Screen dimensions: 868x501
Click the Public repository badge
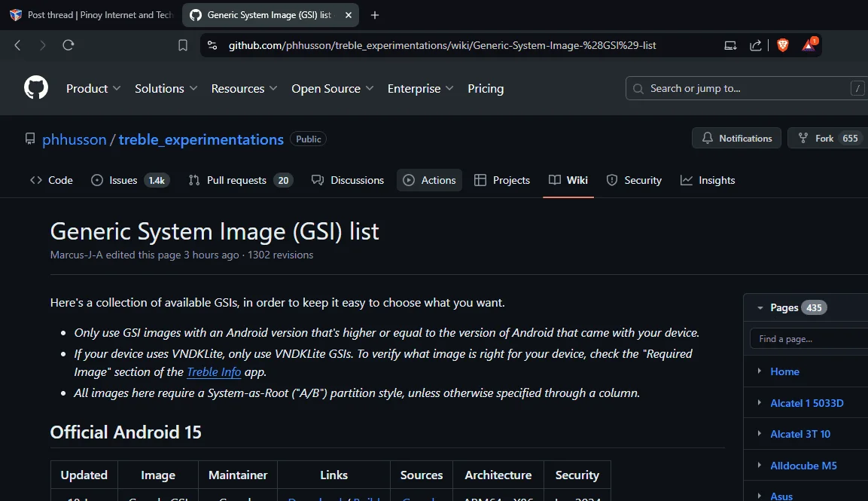click(309, 139)
